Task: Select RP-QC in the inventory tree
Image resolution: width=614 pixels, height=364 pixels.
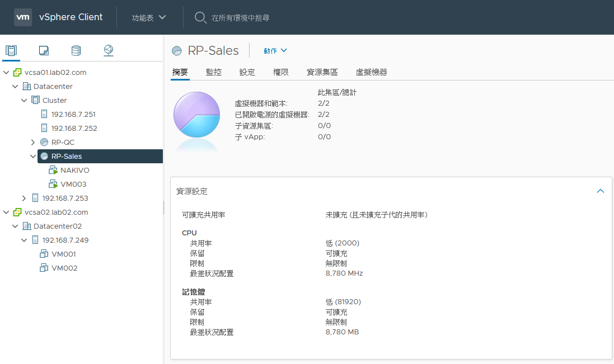Action: 63,143
